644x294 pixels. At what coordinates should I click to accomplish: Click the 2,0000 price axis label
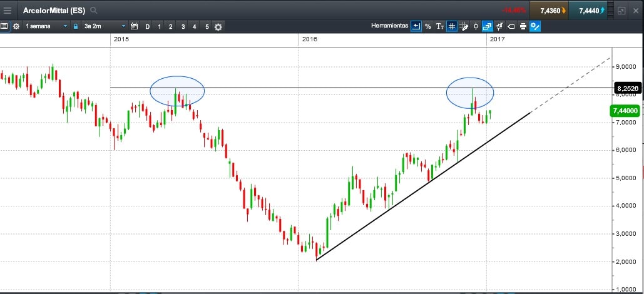(x=626, y=262)
